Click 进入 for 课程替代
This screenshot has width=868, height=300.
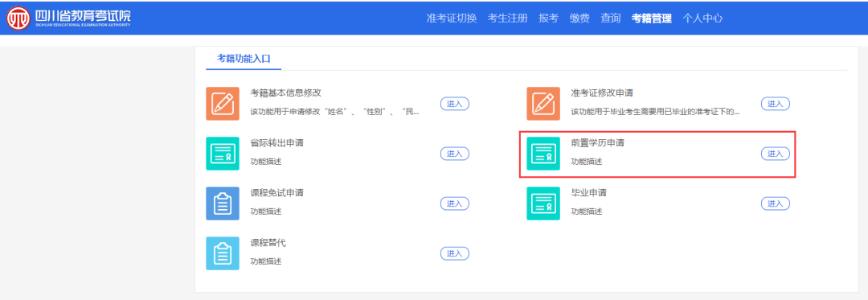[454, 253]
